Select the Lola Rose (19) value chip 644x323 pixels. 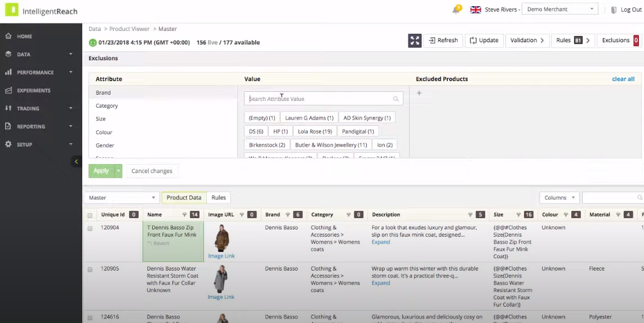[x=314, y=131]
